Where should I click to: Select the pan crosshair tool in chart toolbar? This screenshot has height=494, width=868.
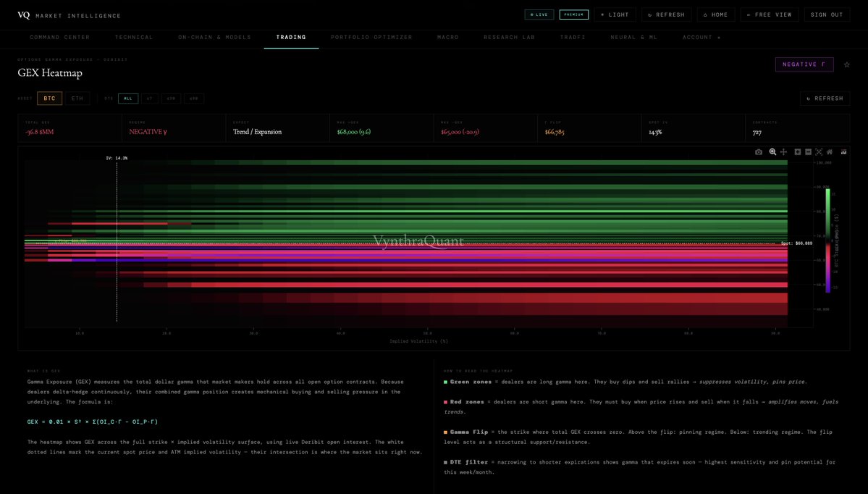(783, 151)
